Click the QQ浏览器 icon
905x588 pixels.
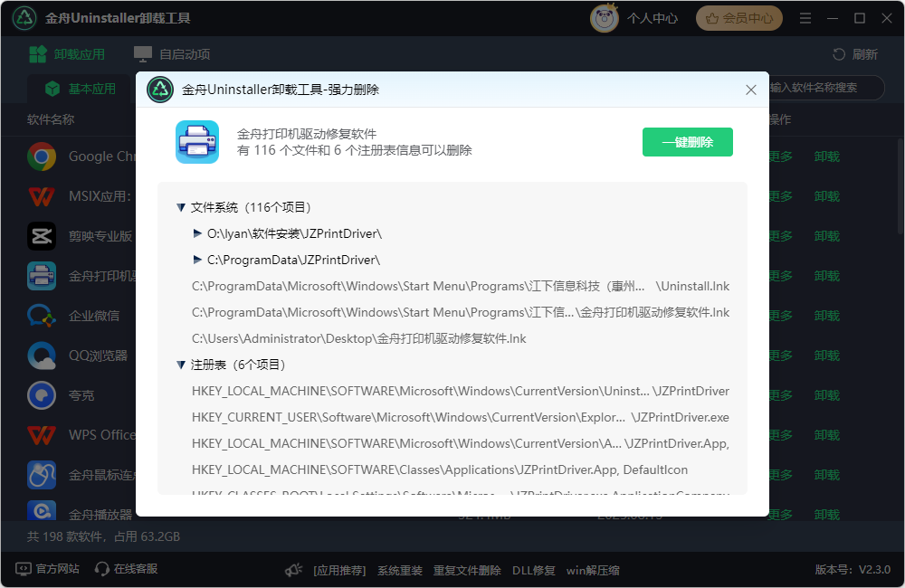pos(42,356)
